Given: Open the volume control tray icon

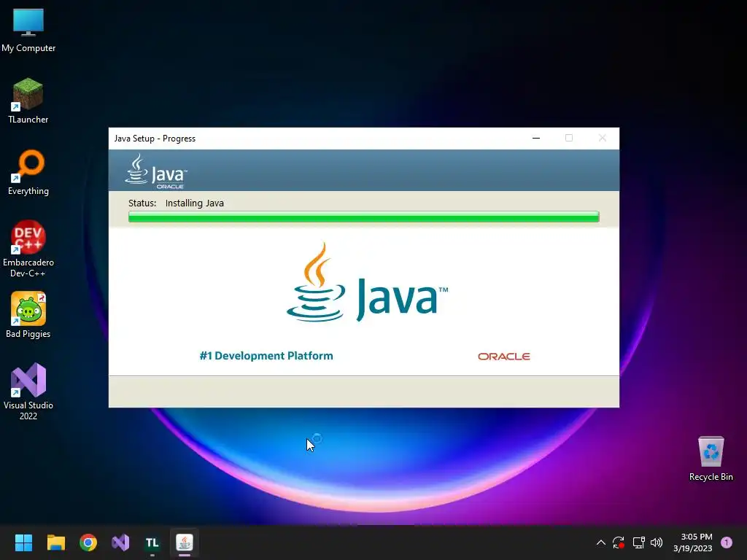Looking at the screenshot, I should click(657, 542).
